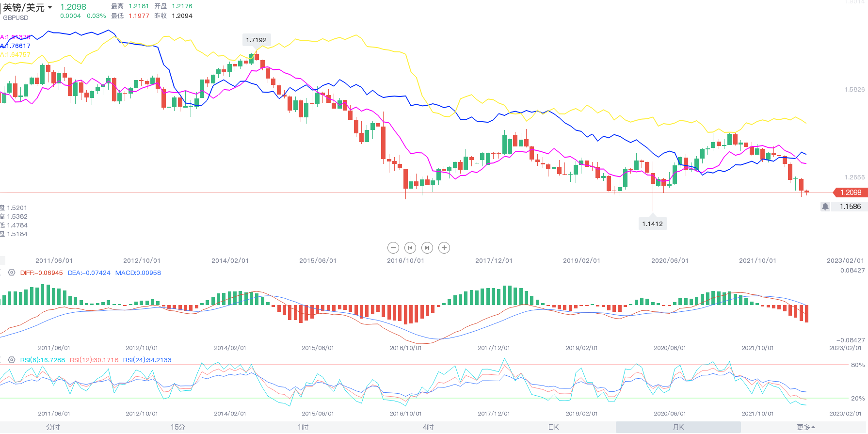Jump to earliest data with skip-back icon
This screenshot has width=868, height=434.
click(x=410, y=248)
